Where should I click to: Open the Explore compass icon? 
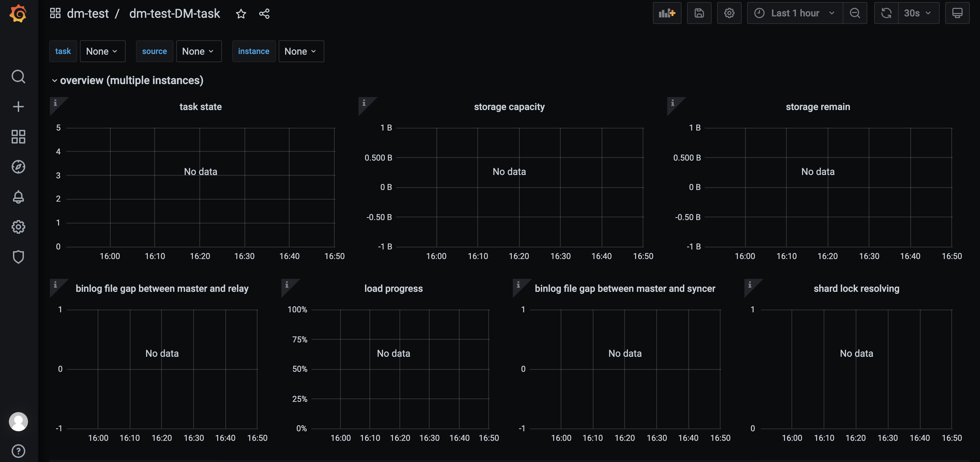[x=18, y=167]
